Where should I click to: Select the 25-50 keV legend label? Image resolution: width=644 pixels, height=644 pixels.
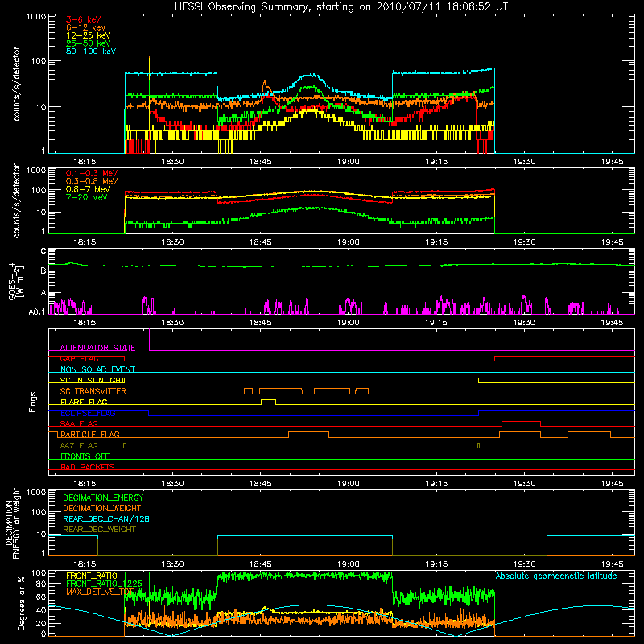coord(88,43)
